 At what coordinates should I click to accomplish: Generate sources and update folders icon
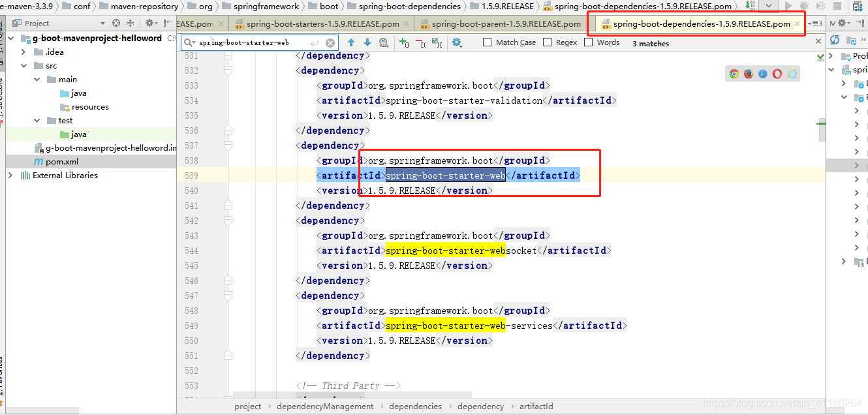[851, 40]
